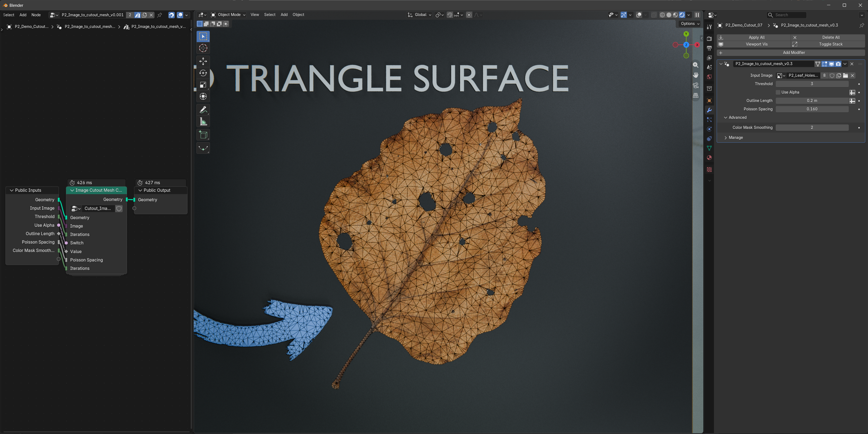Screen dimensions: 868x434
Task: Open the Modifiers wrench properties tab
Action: (x=709, y=110)
